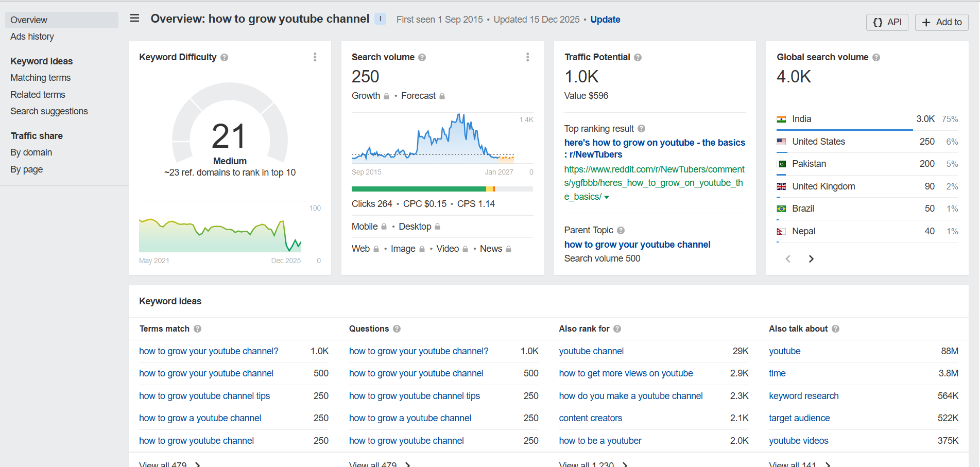Click the Nepal flag icon
This screenshot has height=467, width=980.
[781, 232]
